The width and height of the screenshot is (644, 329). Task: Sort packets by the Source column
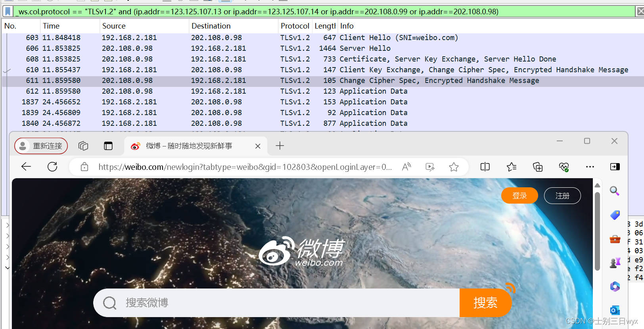pos(144,26)
